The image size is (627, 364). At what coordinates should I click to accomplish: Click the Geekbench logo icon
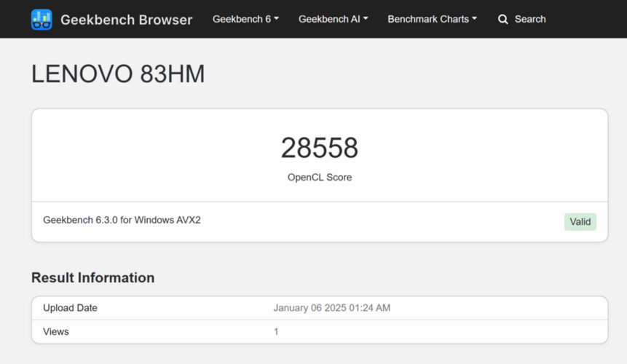coord(42,19)
